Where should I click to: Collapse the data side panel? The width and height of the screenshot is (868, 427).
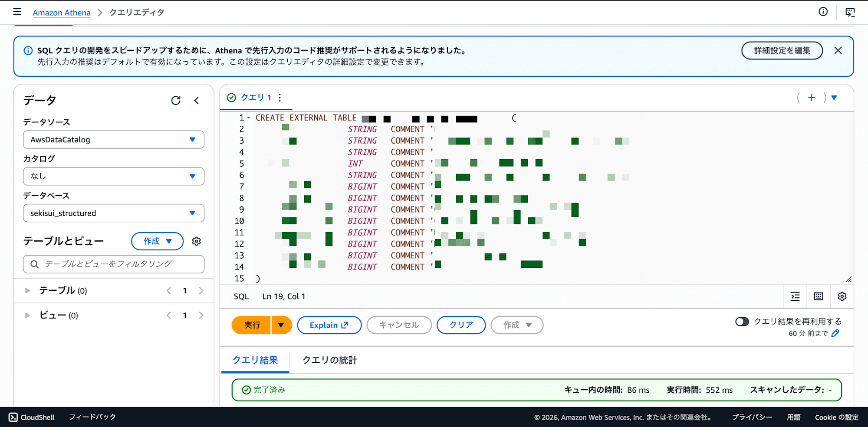197,101
